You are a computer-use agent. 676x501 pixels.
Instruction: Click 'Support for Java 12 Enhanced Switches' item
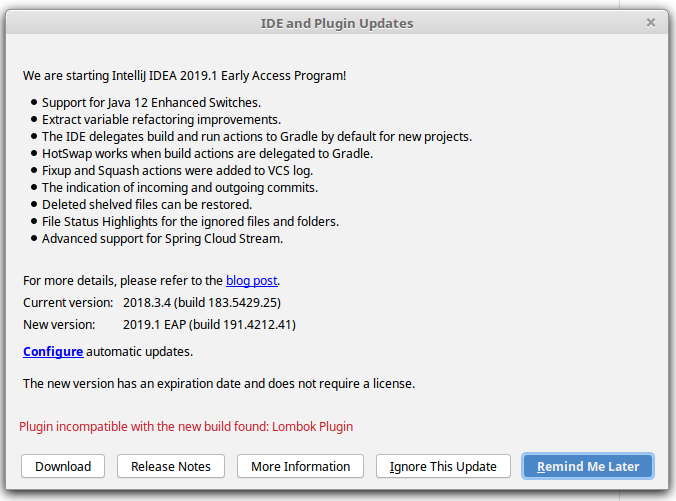click(151, 103)
